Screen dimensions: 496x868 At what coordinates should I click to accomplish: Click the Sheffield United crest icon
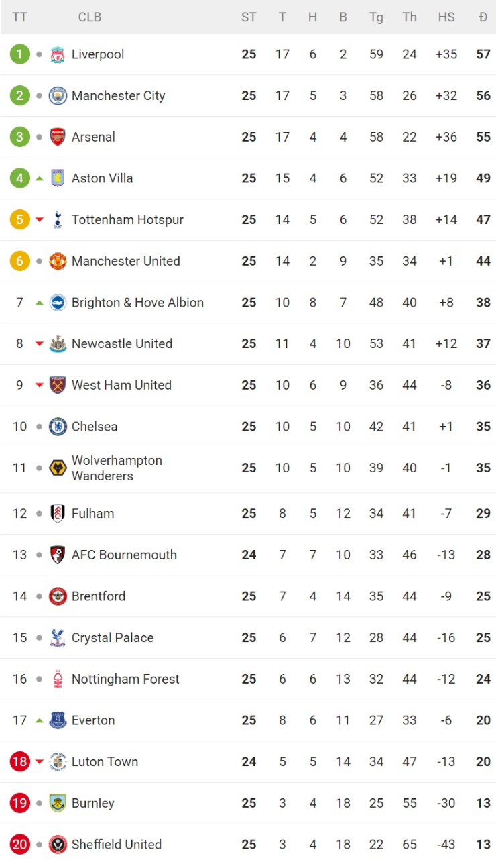[58, 845]
